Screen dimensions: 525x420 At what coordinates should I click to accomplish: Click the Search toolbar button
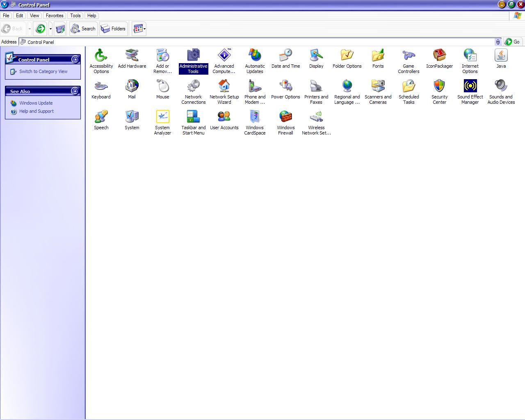(83, 29)
